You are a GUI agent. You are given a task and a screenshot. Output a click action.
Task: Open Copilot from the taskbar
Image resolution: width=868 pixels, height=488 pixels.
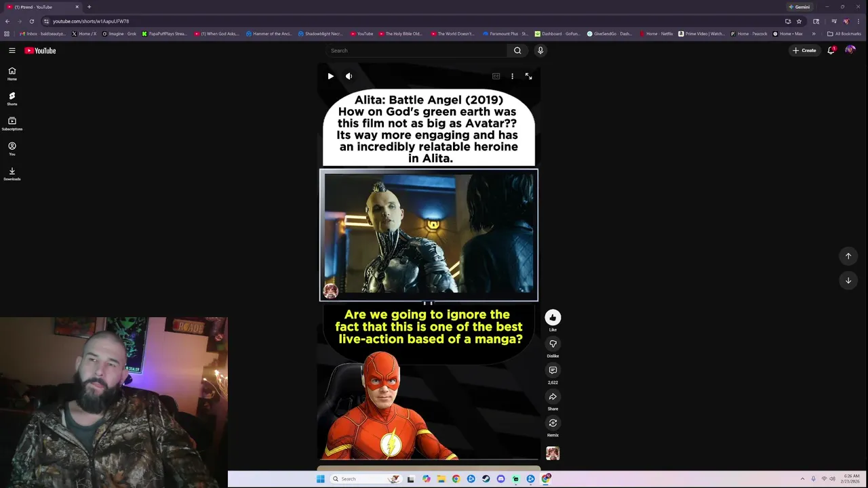(x=426, y=479)
